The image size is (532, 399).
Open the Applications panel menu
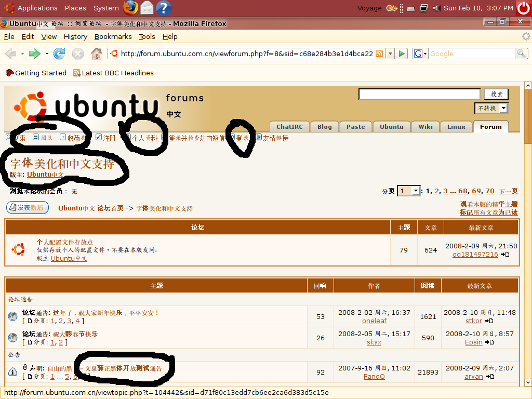pos(37,8)
